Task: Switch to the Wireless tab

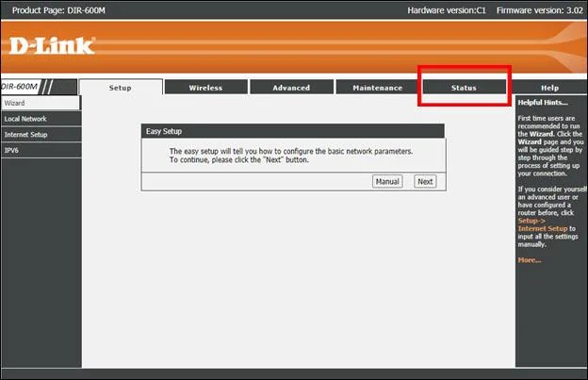Action: pos(205,88)
